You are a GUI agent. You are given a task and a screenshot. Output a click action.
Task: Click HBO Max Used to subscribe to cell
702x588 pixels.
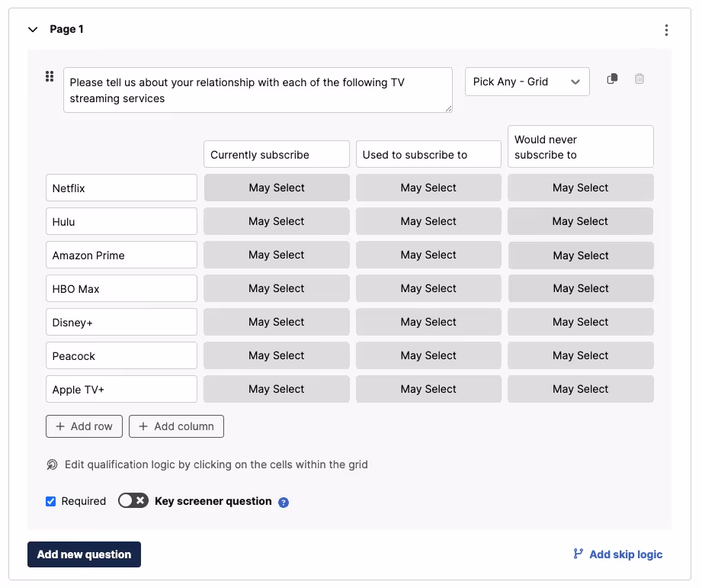coord(428,288)
